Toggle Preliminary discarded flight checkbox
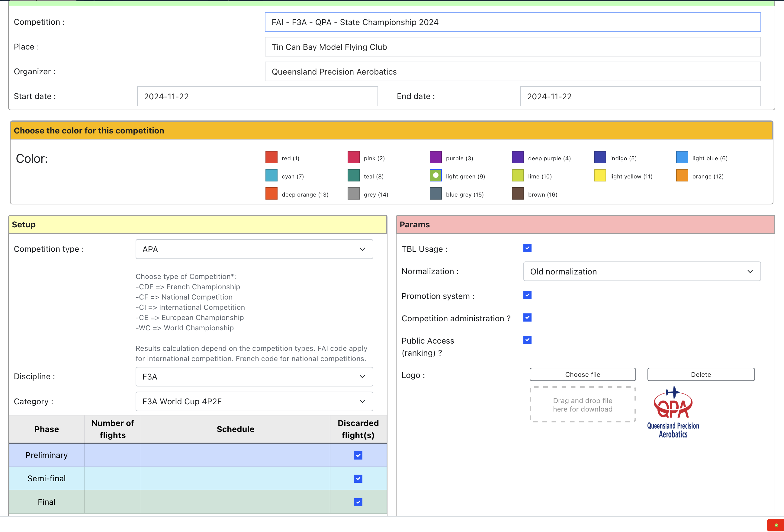The height and width of the screenshot is (532, 784). click(x=358, y=455)
